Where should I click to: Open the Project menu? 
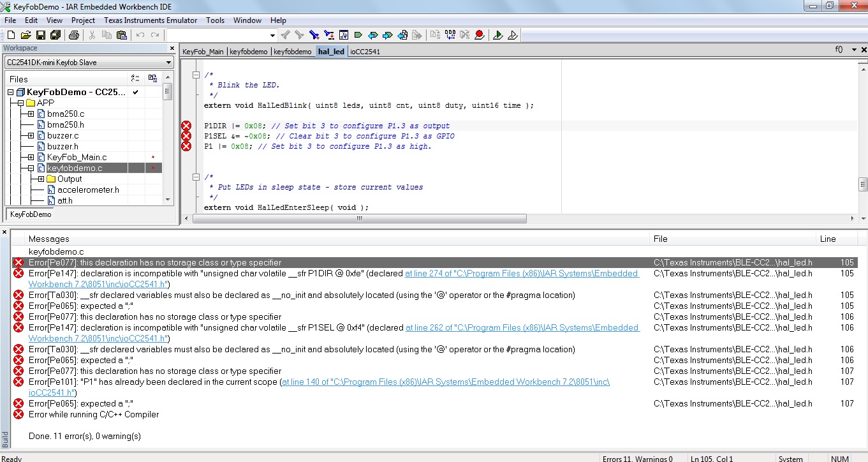83,20
